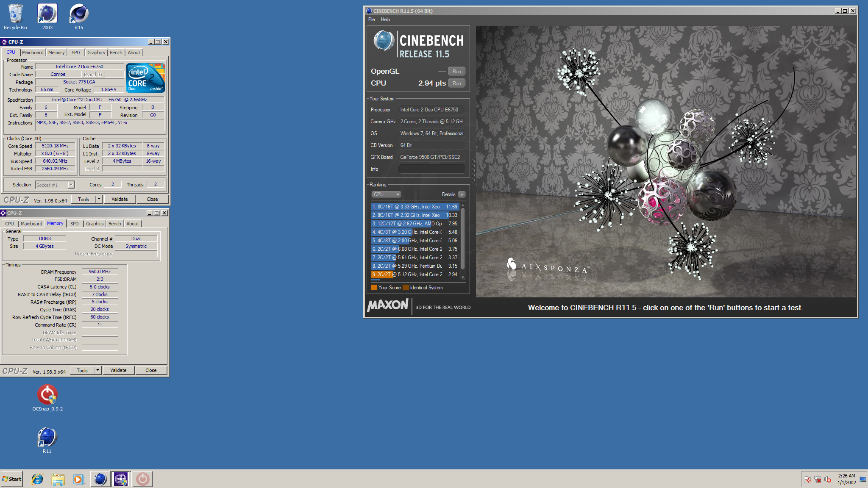Expand the ranking Details arrow button
This screenshot has width=868, height=488.
point(462,194)
